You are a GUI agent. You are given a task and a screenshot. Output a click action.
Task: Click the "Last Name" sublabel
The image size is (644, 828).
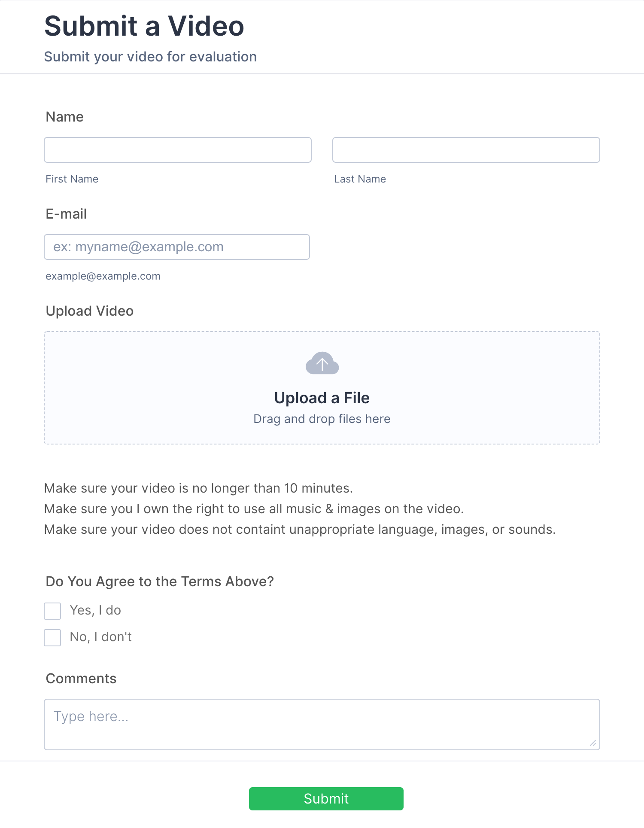click(360, 179)
